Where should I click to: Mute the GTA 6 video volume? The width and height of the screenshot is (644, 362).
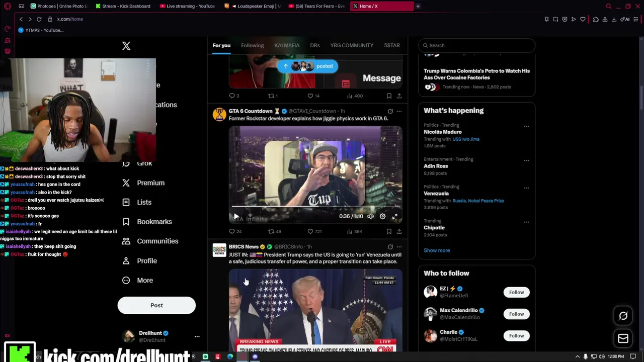pyautogui.click(x=370, y=216)
